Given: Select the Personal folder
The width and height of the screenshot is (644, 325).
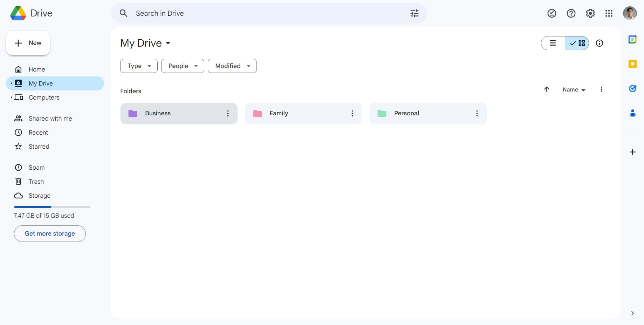Looking at the screenshot, I should tap(428, 113).
